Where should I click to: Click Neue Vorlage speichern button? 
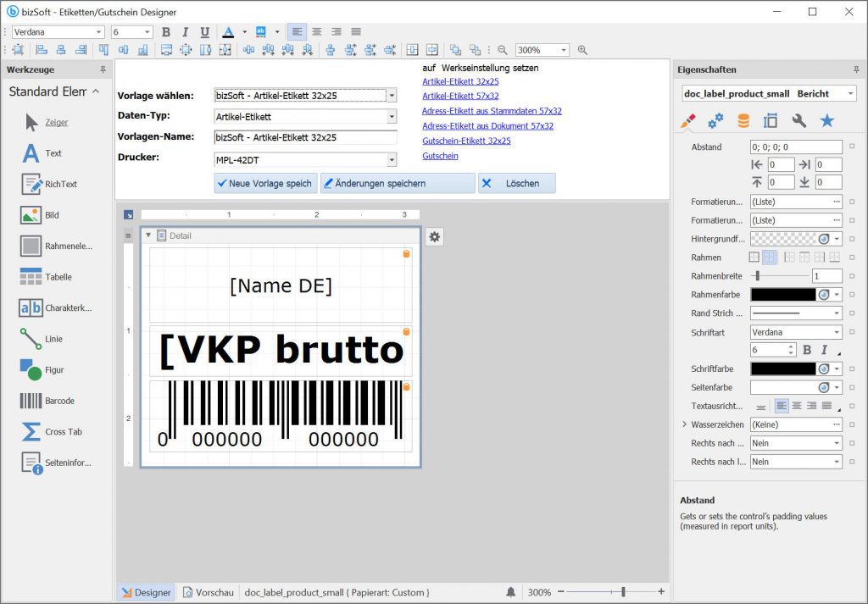pyautogui.click(x=265, y=183)
